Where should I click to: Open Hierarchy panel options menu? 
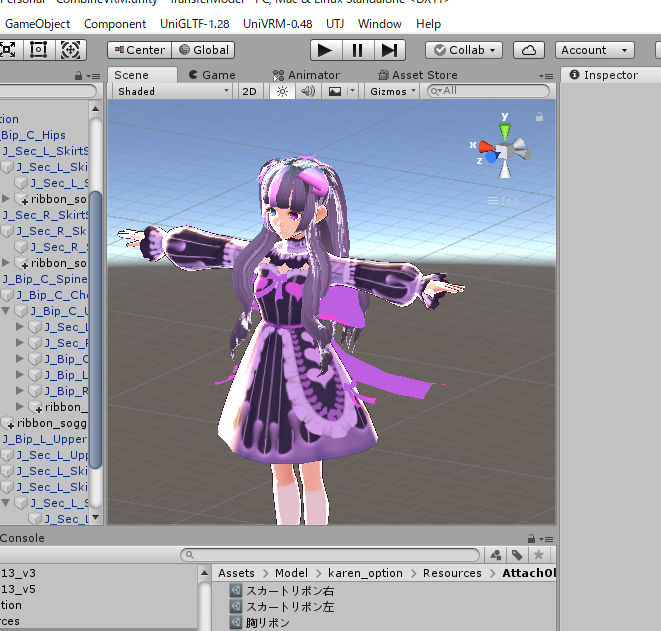click(94, 76)
